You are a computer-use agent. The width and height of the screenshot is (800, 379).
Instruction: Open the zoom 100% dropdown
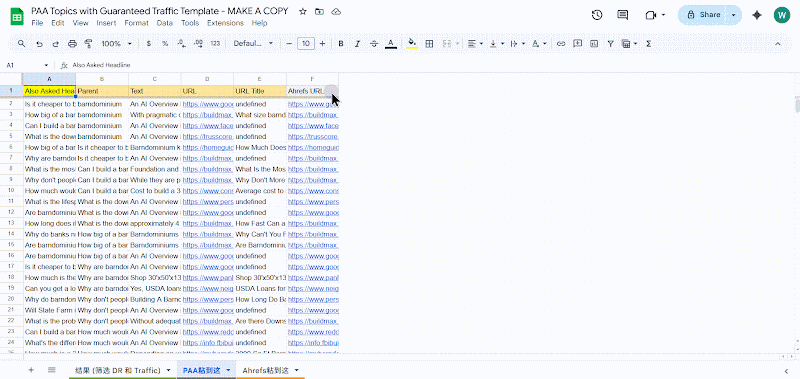point(116,44)
